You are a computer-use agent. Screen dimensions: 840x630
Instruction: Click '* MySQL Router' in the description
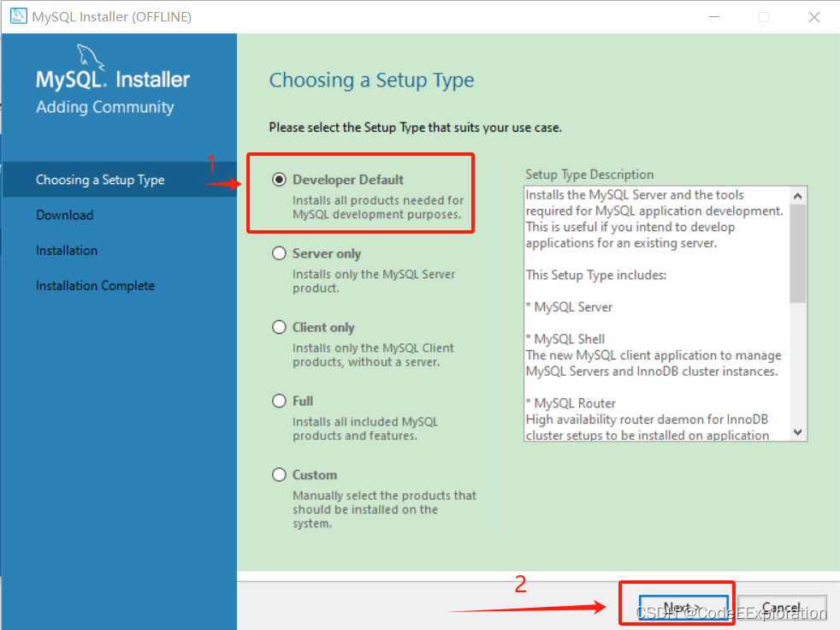[x=571, y=403]
